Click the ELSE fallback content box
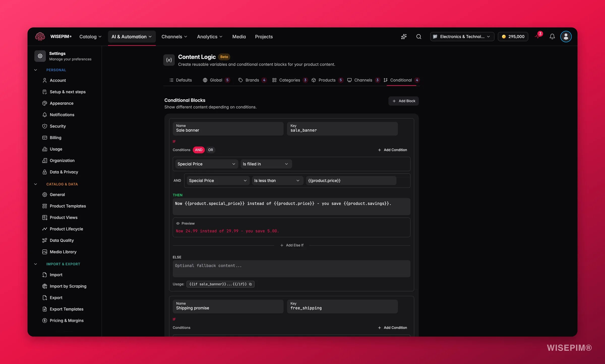The image size is (605, 364). (291, 269)
